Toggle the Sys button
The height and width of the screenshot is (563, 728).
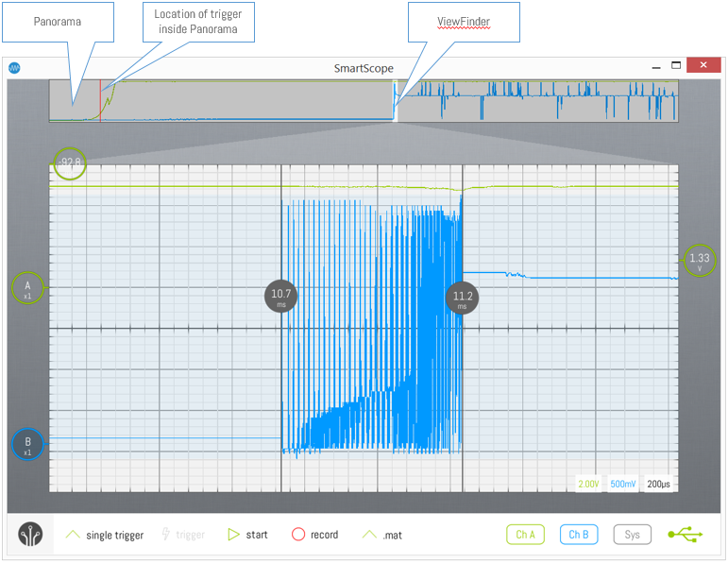click(632, 535)
